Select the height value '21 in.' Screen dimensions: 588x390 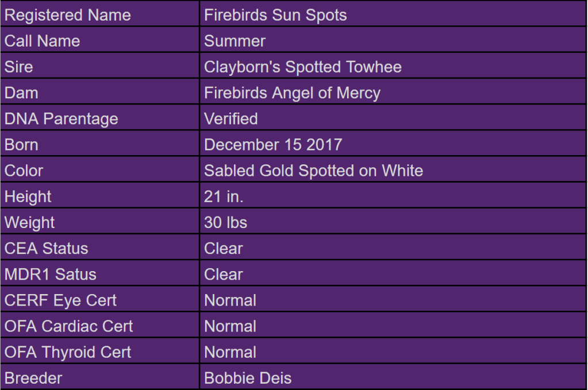224,196
